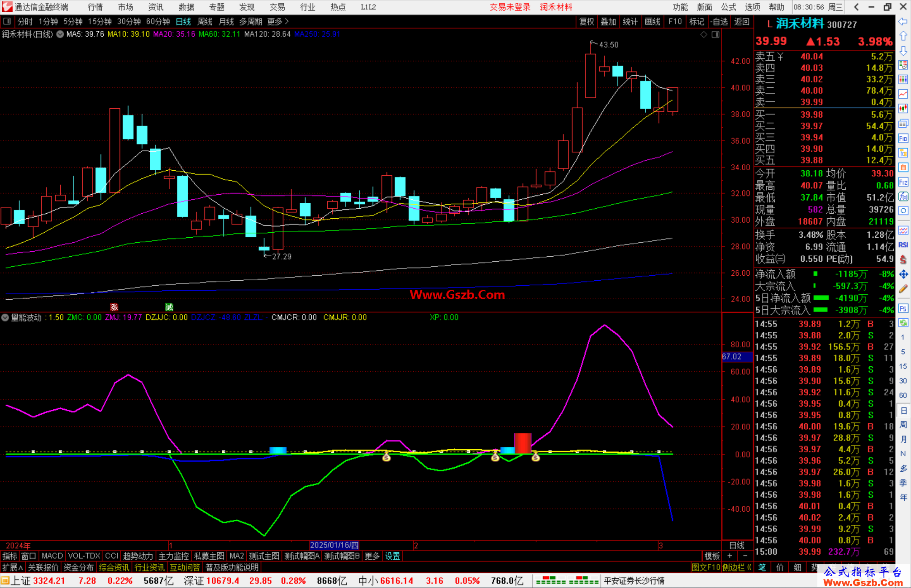Click the FS icon in right sidebar
Viewport: 911px width, 588px height.
(903, 309)
